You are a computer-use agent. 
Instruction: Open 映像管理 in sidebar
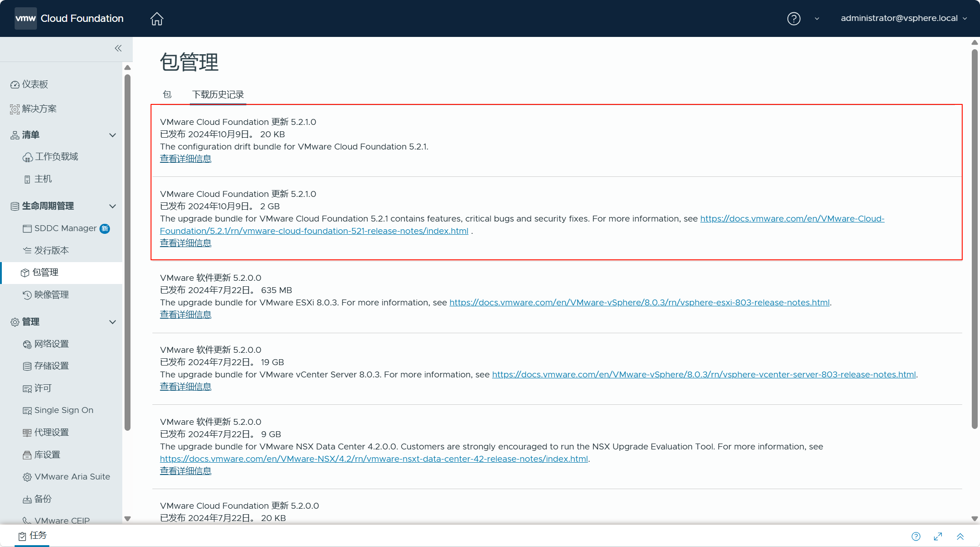(52, 295)
